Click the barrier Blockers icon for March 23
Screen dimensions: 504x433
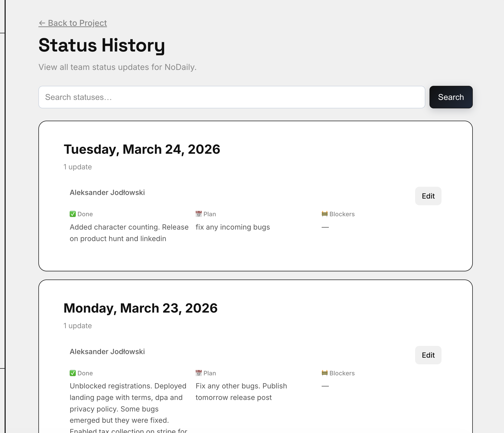pos(324,373)
